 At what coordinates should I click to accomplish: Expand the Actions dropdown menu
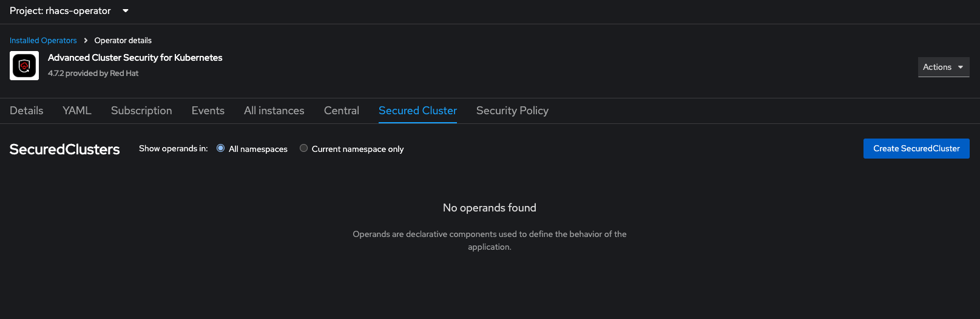[944, 67]
